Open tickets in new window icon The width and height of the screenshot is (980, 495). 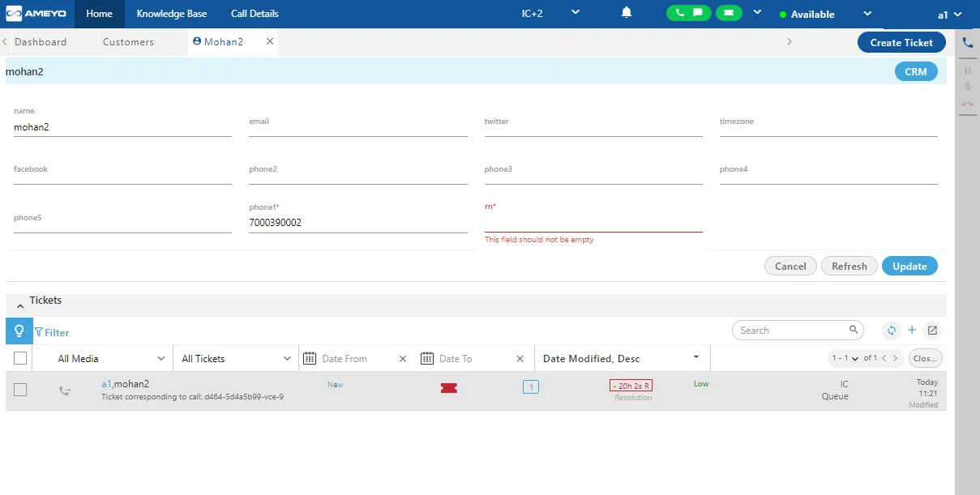(x=932, y=331)
